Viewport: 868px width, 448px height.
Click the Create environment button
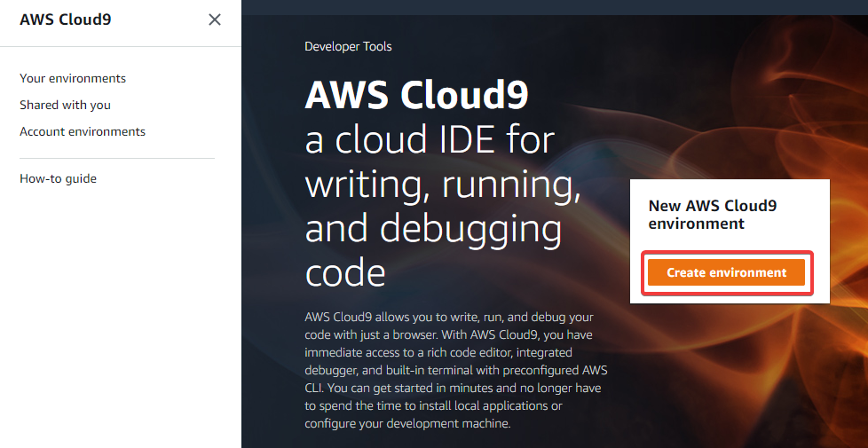point(726,272)
